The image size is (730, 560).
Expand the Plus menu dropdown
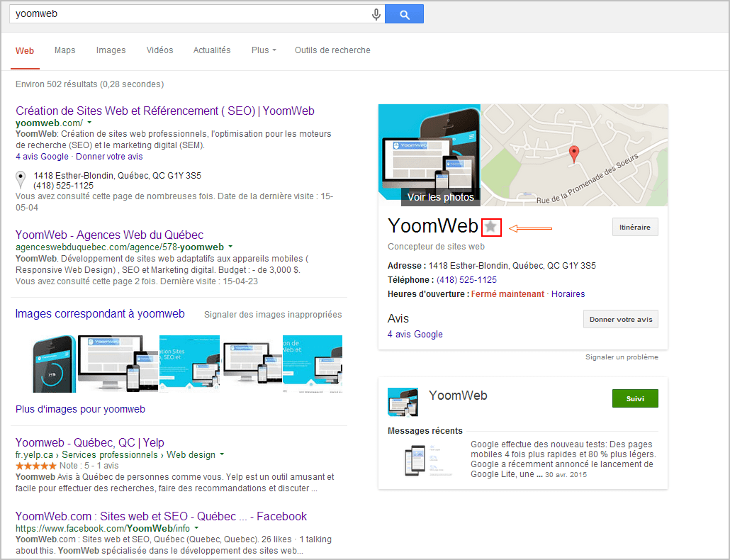click(x=264, y=50)
